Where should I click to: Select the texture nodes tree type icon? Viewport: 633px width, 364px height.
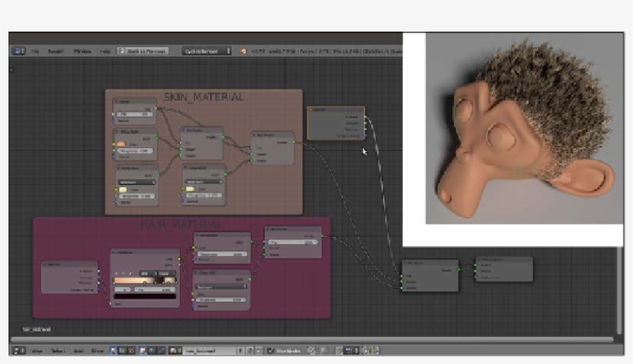[132, 351]
